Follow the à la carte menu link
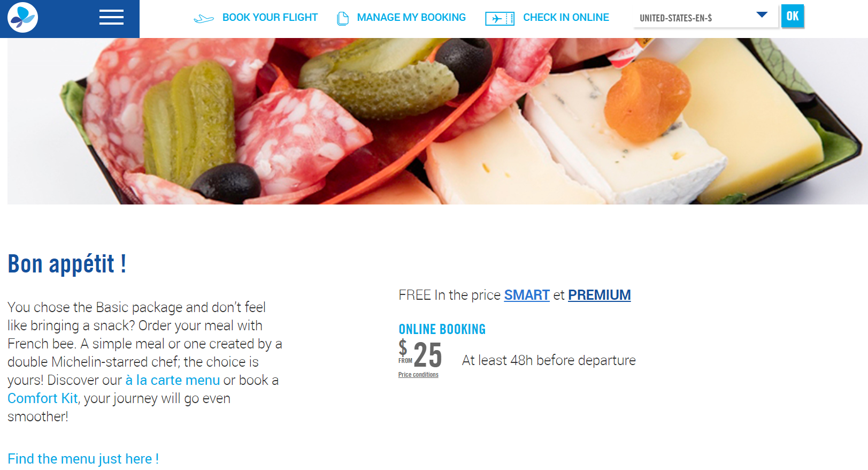 [x=173, y=380]
